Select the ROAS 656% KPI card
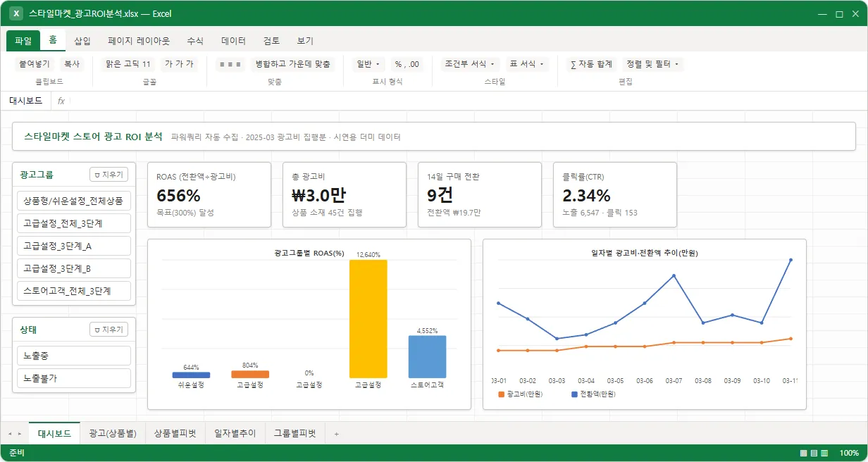868x462 pixels. 209,195
